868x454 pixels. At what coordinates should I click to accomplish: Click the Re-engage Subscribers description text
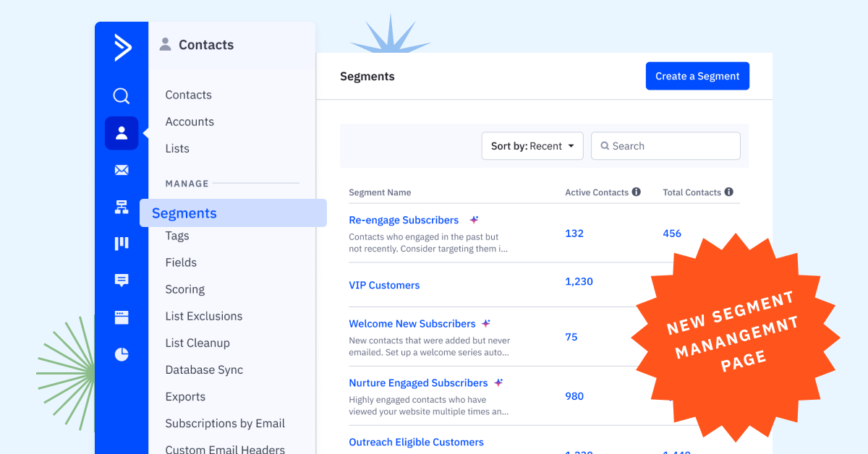tap(428, 243)
